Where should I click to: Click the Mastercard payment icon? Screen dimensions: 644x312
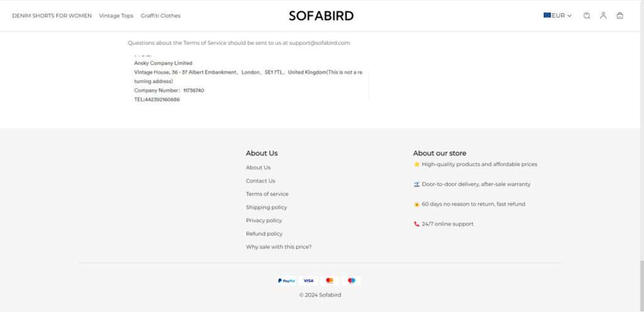pyautogui.click(x=330, y=281)
